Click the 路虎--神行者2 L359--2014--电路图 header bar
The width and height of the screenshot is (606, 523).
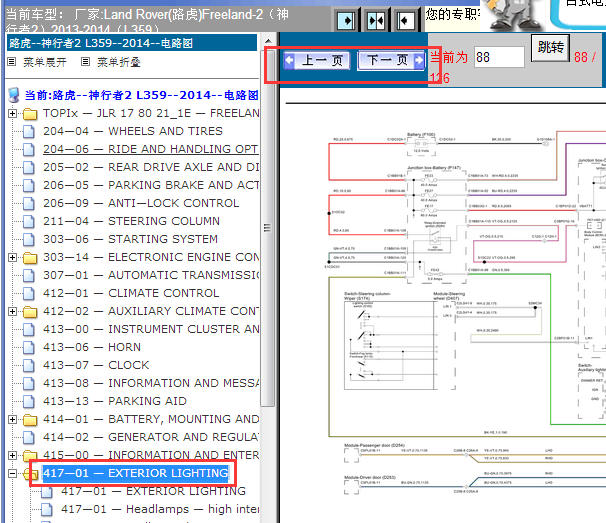click(132, 43)
